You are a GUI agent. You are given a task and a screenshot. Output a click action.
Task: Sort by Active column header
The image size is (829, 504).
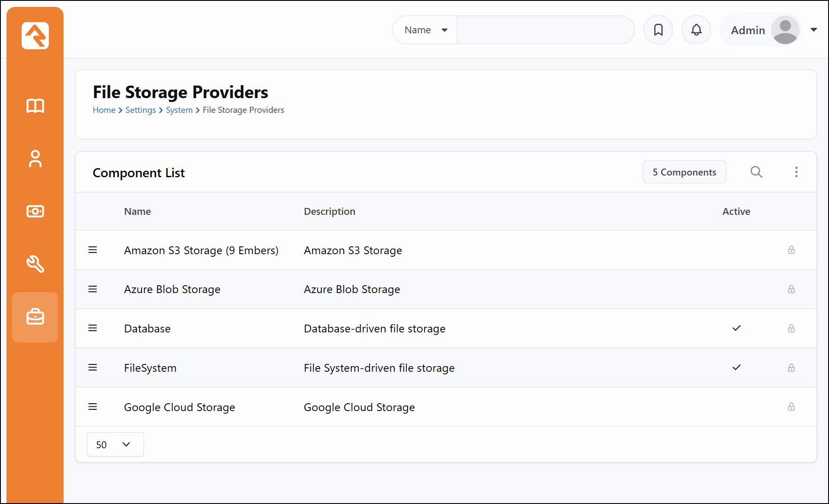tap(736, 211)
